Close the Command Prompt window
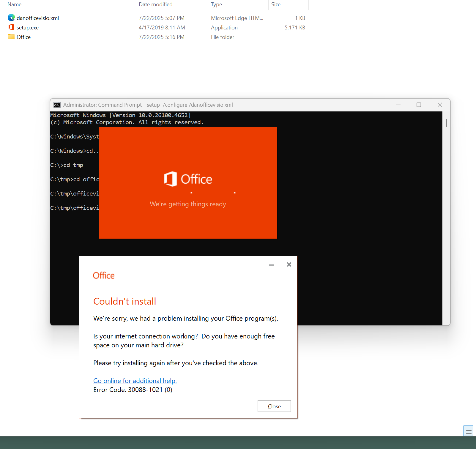The height and width of the screenshot is (449, 476). (440, 105)
